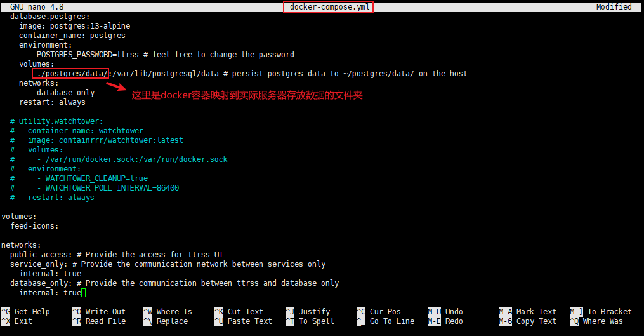Place cursor on database.postgres: line
The image size is (644, 336).
pos(50,17)
